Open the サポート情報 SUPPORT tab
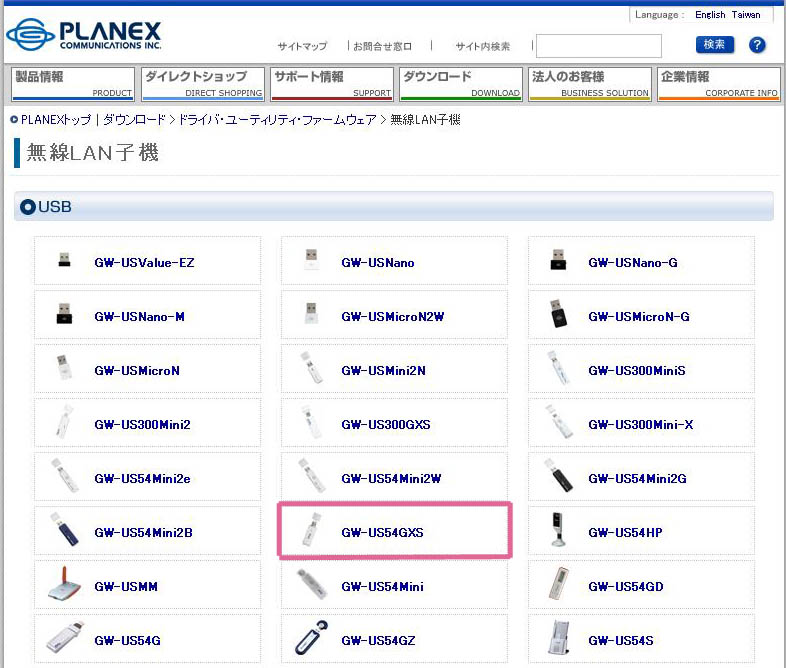 click(332, 84)
